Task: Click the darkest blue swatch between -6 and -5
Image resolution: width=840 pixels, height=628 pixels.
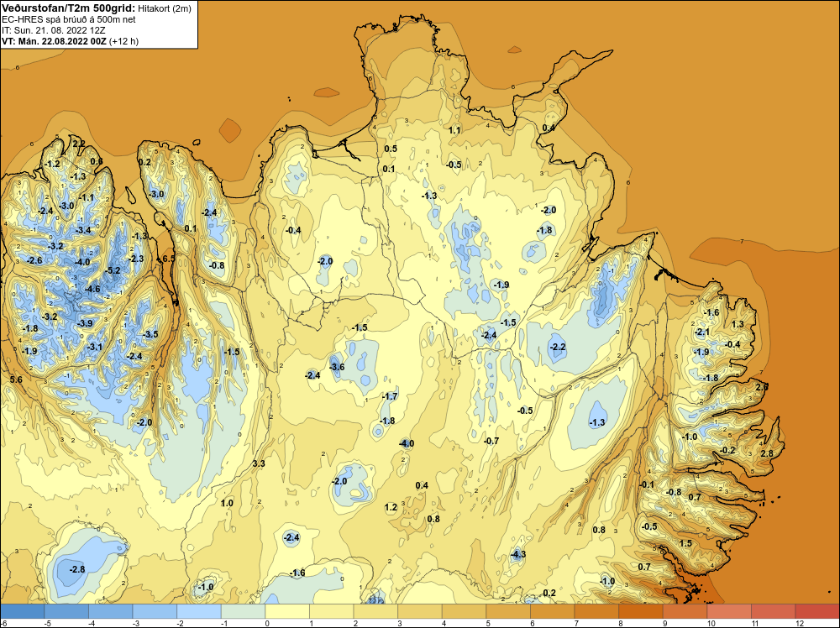Action: [23, 611]
